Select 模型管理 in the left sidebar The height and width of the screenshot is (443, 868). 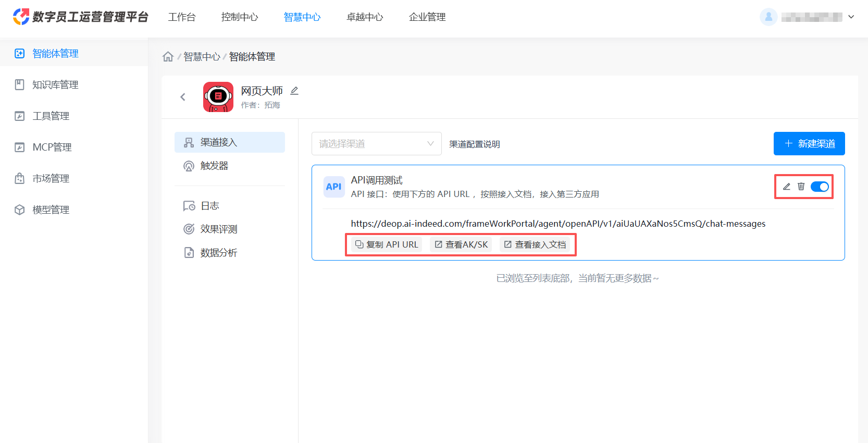pyautogui.click(x=51, y=210)
